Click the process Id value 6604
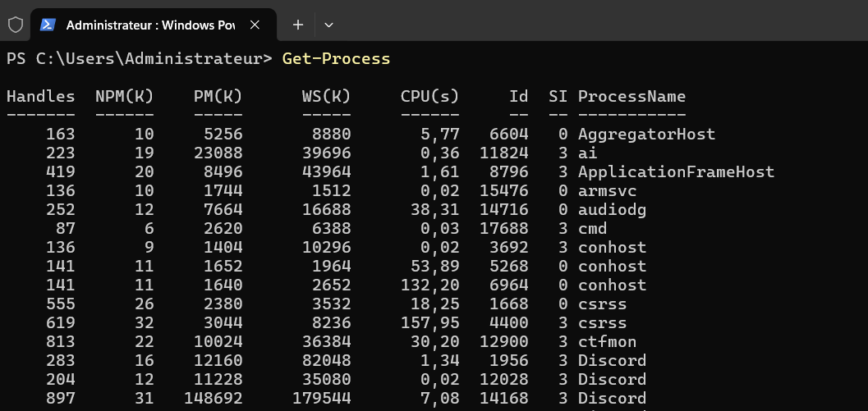868x411 pixels. (x=508, y=134)
